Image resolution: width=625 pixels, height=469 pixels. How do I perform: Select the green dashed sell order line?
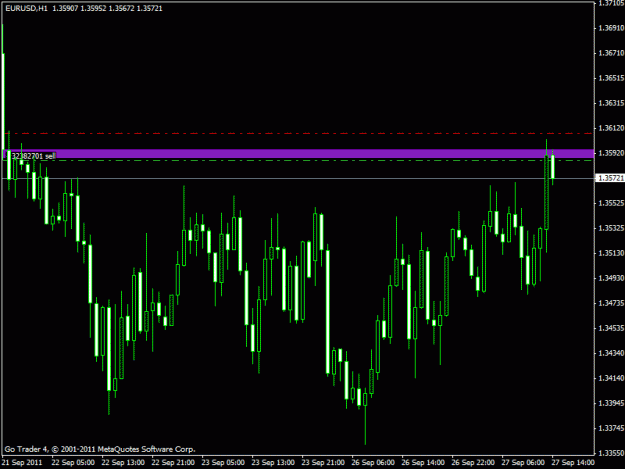(299, 160)
